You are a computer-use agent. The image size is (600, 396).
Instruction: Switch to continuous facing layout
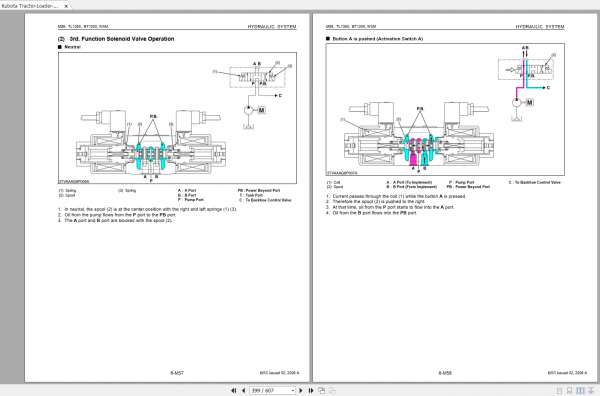591,390
